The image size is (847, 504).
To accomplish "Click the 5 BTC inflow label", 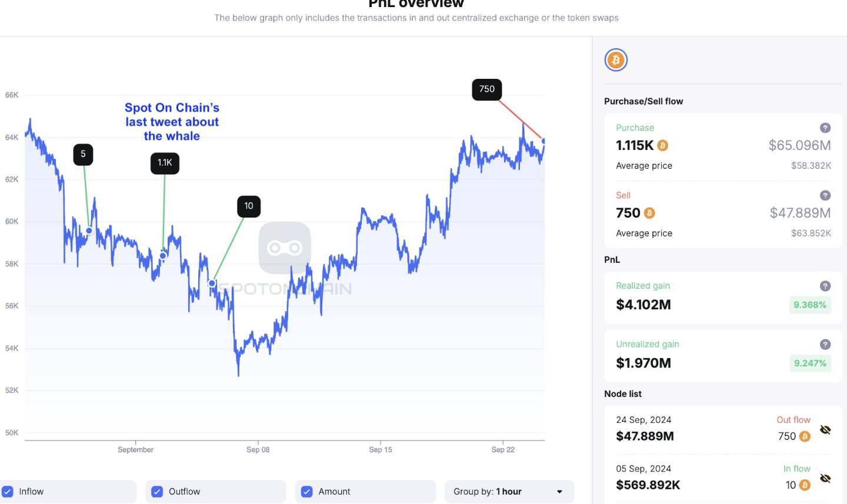I will click(83, 155).
